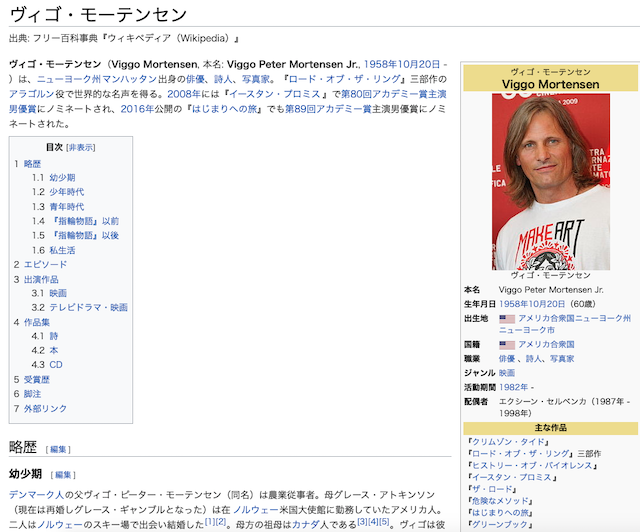Screen dimensions: 640x532
Task: Open the 2008年 link in intro
Action: [183, 94]
